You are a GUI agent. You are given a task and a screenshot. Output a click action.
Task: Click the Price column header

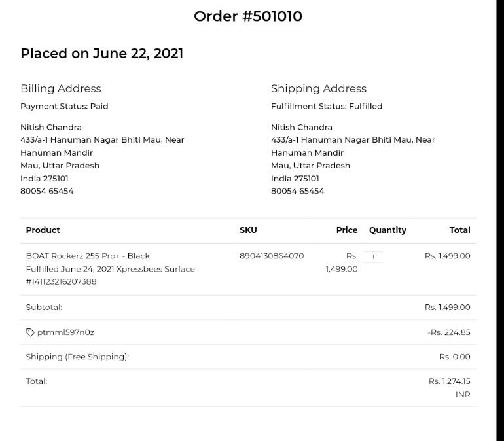[346, 230]
